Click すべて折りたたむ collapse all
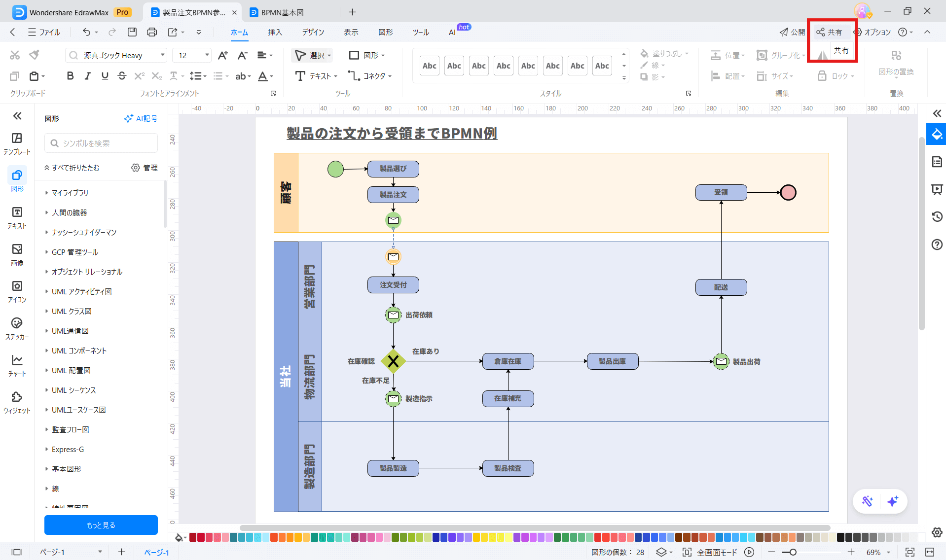This screenshot has height=560, width=946. pos(72,168)
